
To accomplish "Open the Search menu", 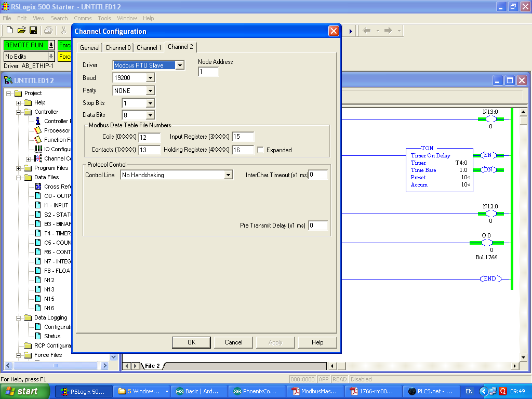I will tap(59, 18).
